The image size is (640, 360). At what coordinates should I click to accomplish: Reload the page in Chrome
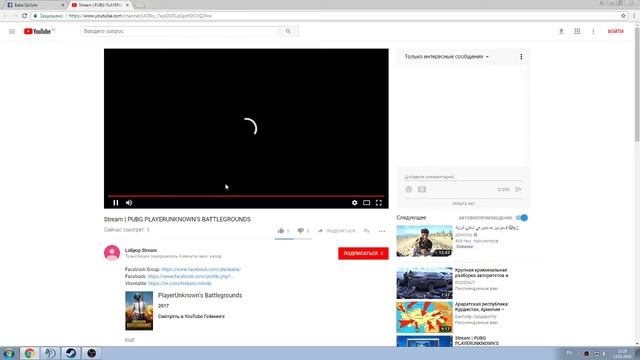click(x=24, y=16)
